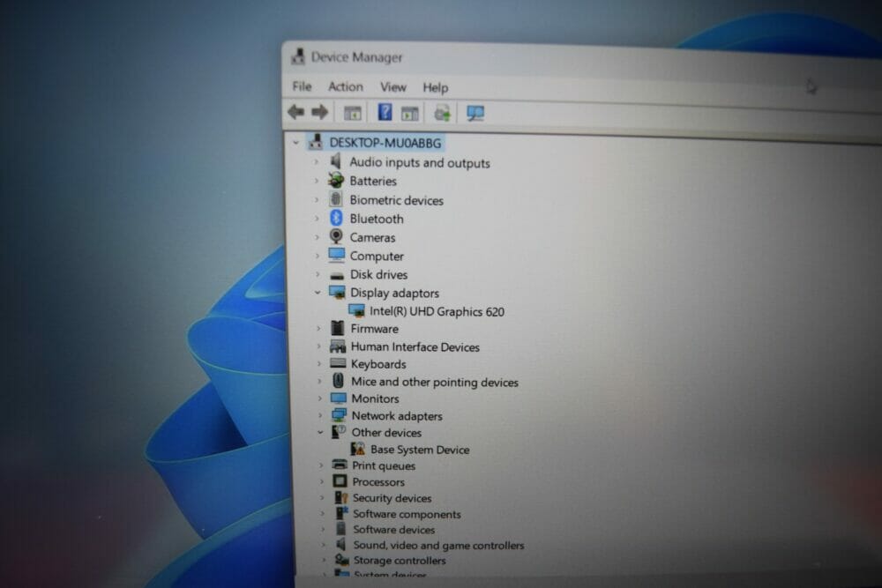Click the adapter icon beside Intel(R) UHD Graphics 620
Image resolution: width=882 pixels, height=588 pixels.
tap(356, 310)
